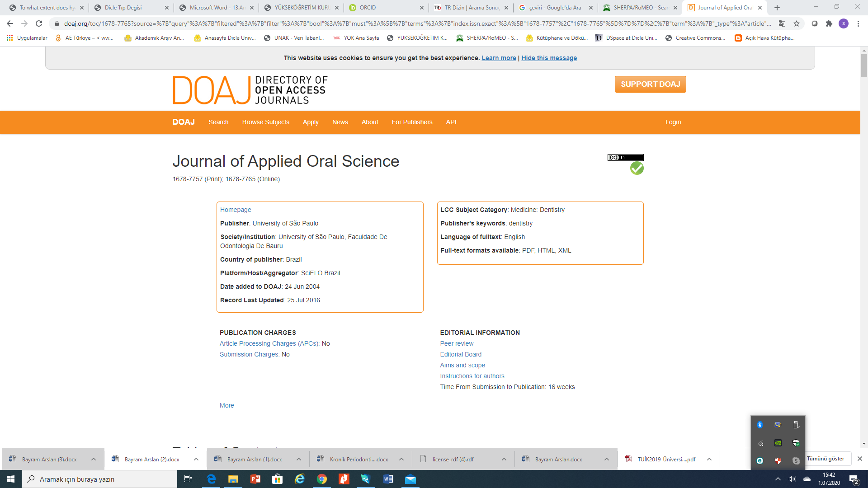Open Apply in DOAJ navigation
Viewport: 868px width, 488px height.
click(x=311, y=122)
